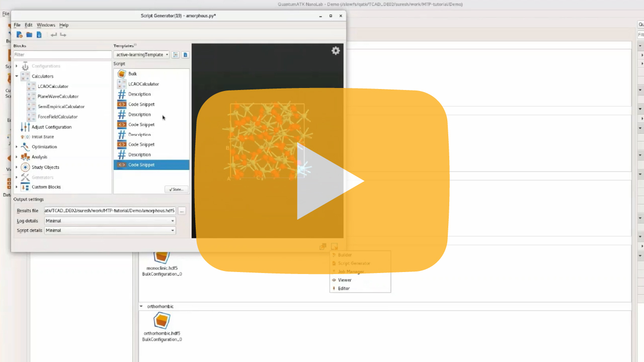Choose Job Manager from popup menu

click(x=360, y=272)
